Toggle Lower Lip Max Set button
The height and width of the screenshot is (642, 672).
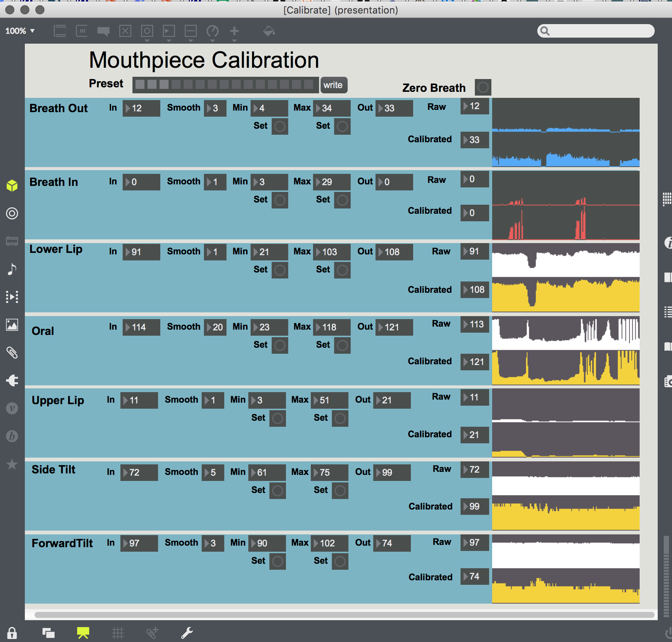tap(342, 270)
